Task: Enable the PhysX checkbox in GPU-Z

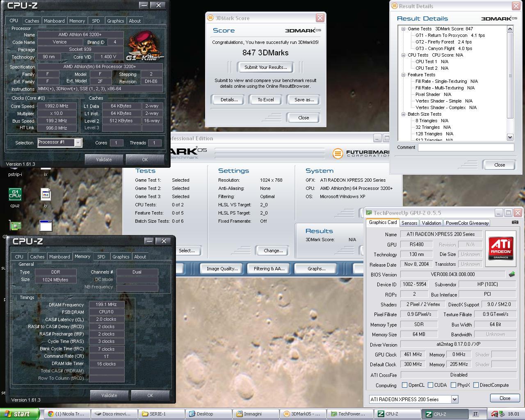Action: (453, 385)
